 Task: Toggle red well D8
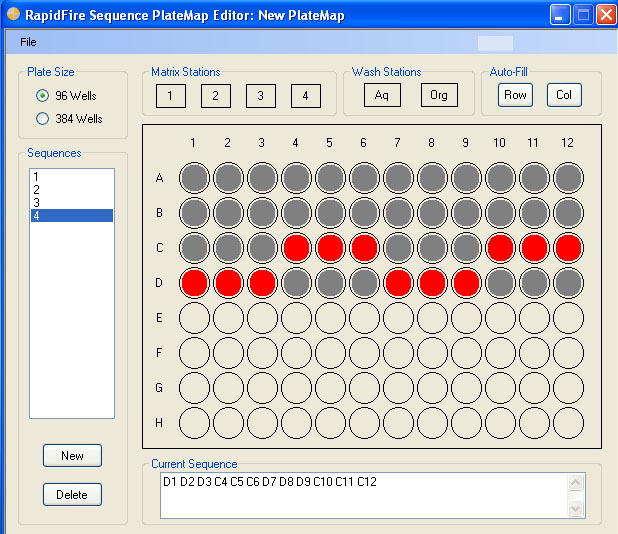(432, 283)
